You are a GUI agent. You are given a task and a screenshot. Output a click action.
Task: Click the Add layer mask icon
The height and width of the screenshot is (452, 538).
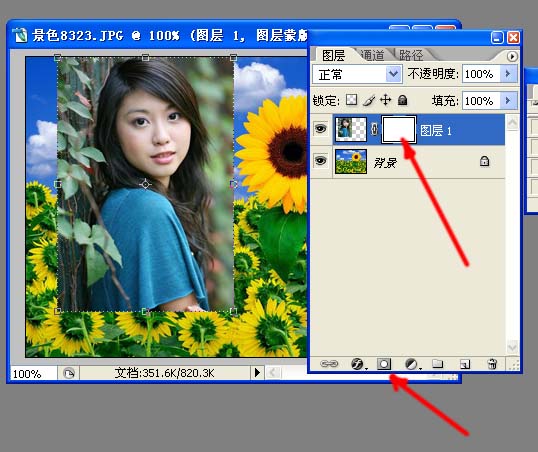(x=384, y=364)
